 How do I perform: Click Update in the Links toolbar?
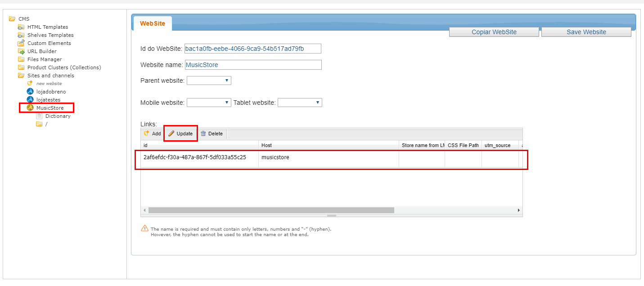[x=180, y=134]
